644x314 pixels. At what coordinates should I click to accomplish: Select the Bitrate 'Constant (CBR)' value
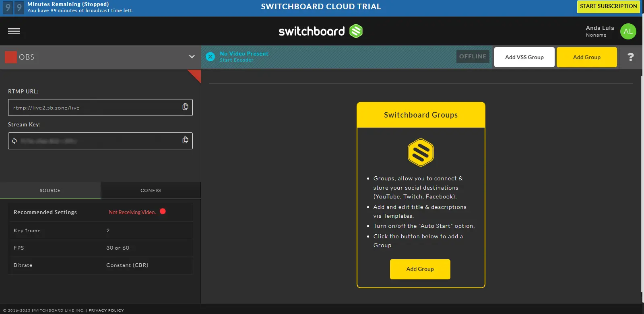[127, 265]
